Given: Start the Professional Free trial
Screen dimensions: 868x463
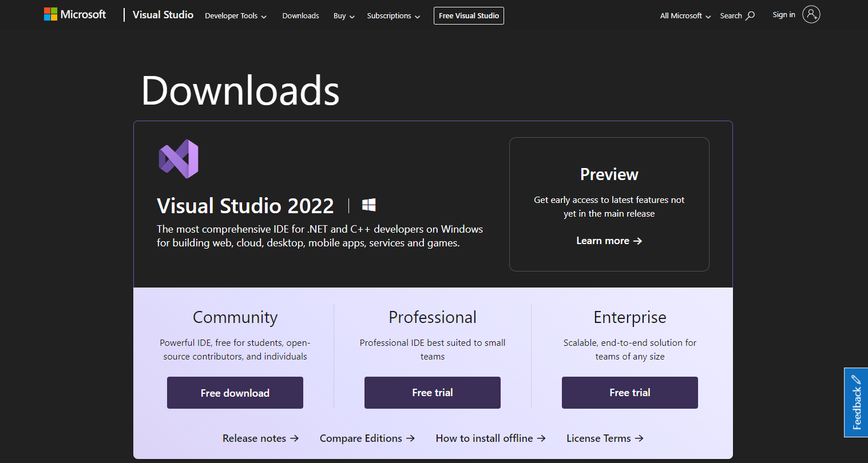Looking at the screenshot, I should (433, 393).
